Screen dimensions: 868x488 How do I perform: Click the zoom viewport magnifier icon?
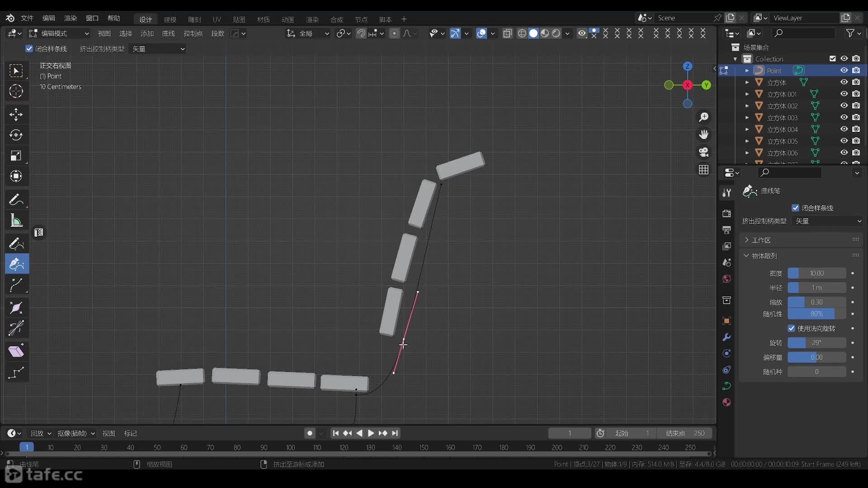[x=704, y=117]
